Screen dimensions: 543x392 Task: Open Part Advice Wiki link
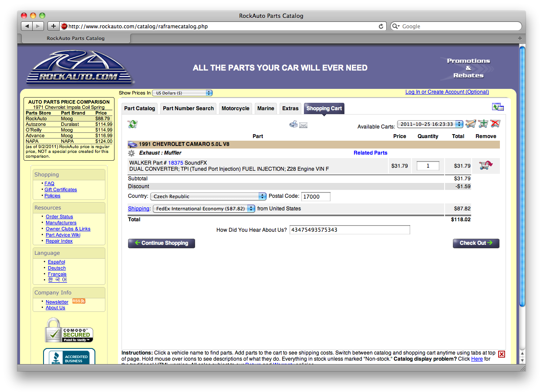click(x=63, y=235)
